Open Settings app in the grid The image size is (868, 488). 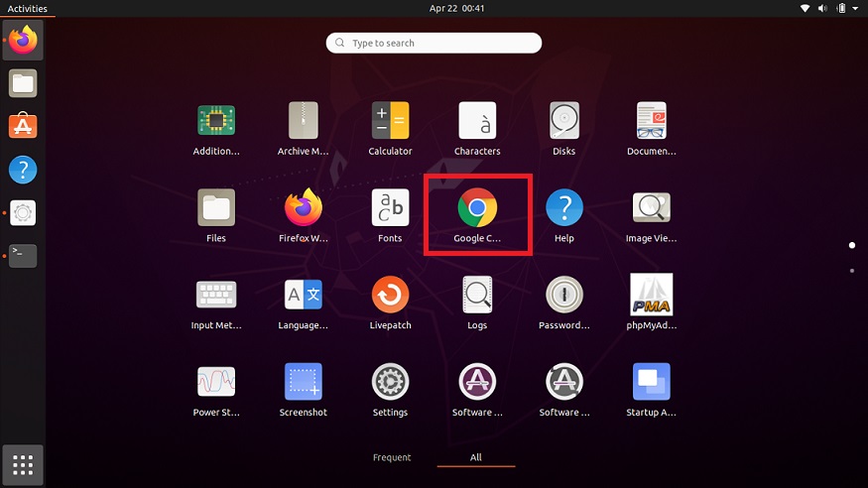coord(390,381)
